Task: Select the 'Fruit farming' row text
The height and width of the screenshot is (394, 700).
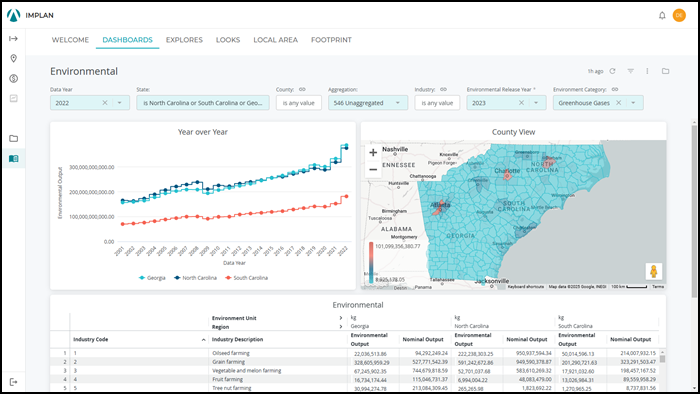Action: pos(227,379)
